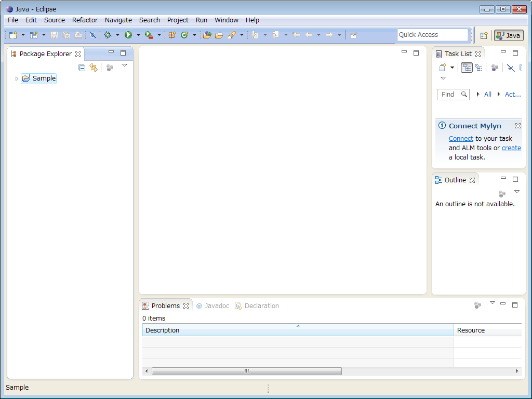Open the Debug configurations dropdown arrow
The image size is (532, 399).
(x=118, y=35)
